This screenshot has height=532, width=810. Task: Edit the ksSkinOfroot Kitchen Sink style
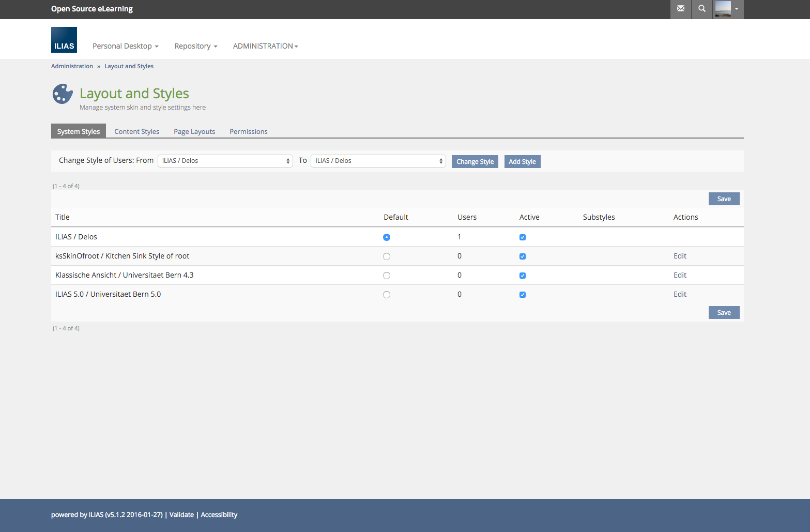coord(680,256)
